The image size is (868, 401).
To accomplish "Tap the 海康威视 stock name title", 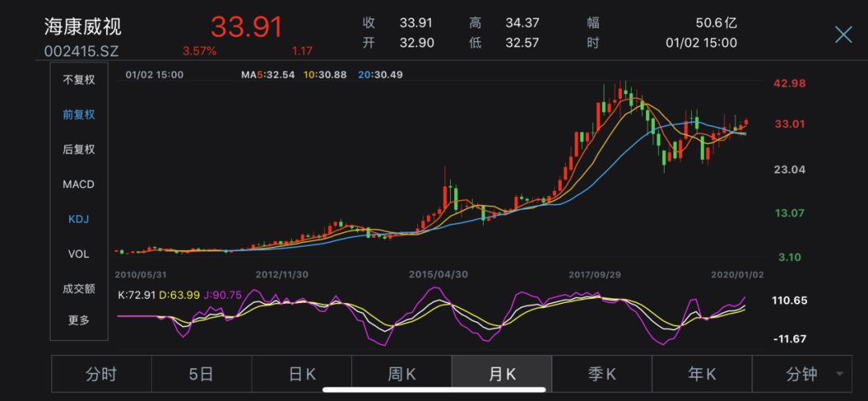I will pyautogui.click(x=83, y=27).
